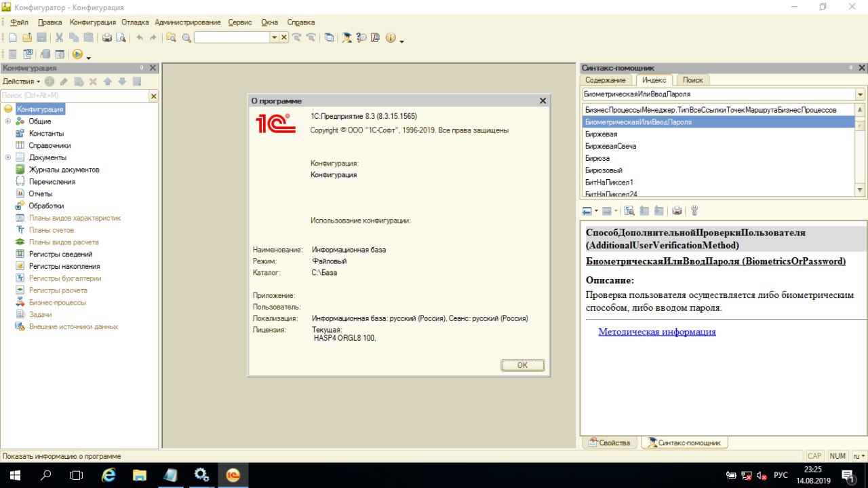
Task: Switch to the Свойства bottom tab
Action: [x=609, y=443]
